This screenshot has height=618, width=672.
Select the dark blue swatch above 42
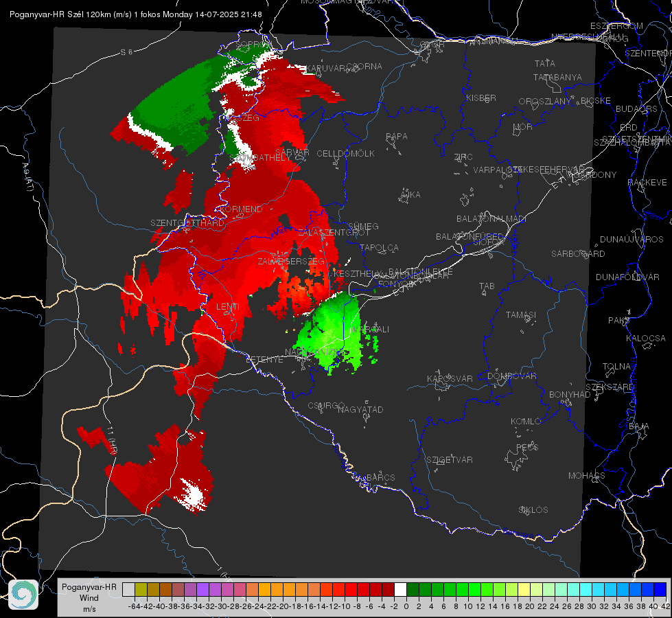[x=660, y=589]
